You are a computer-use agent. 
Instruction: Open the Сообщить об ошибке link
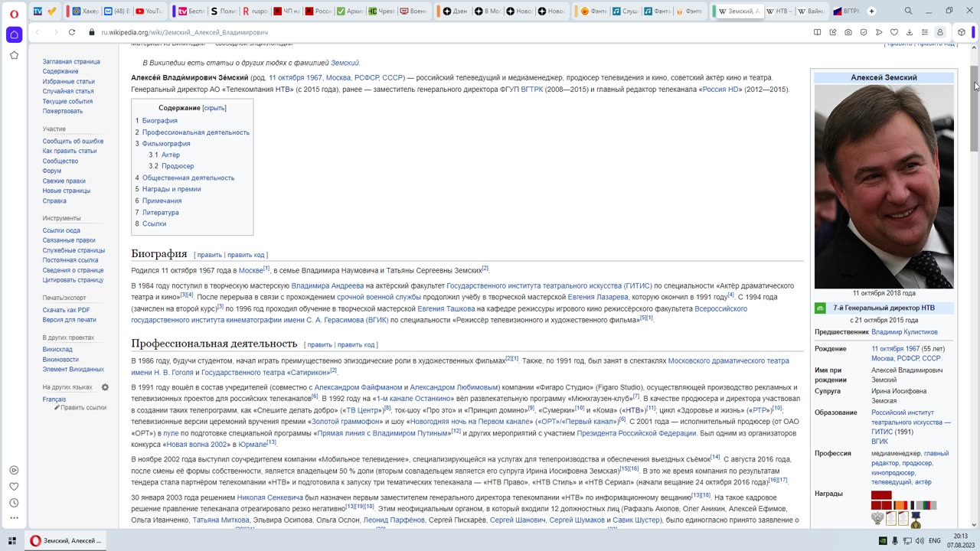click(x=73, y=142)
